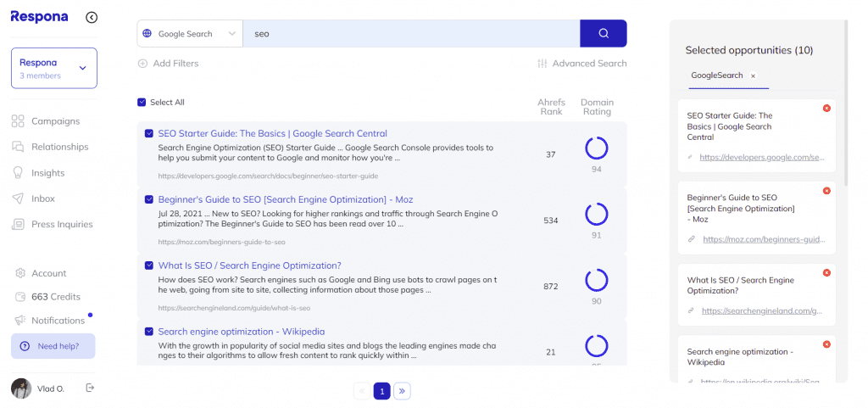This screenshot has height=408, width=868.
Task: Go to the next results page arrow
Action: (403, 391)
